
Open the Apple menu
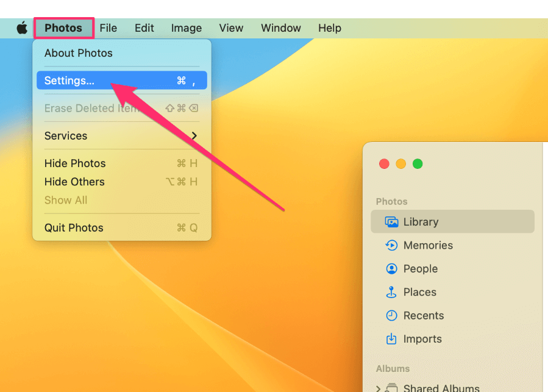click(22, 27)
